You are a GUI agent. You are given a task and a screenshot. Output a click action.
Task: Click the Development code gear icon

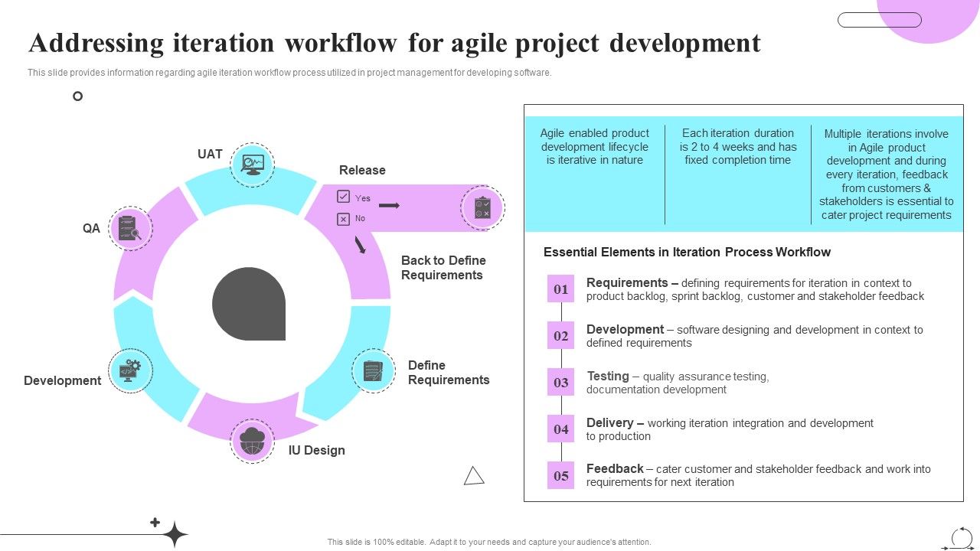point(130,371)
